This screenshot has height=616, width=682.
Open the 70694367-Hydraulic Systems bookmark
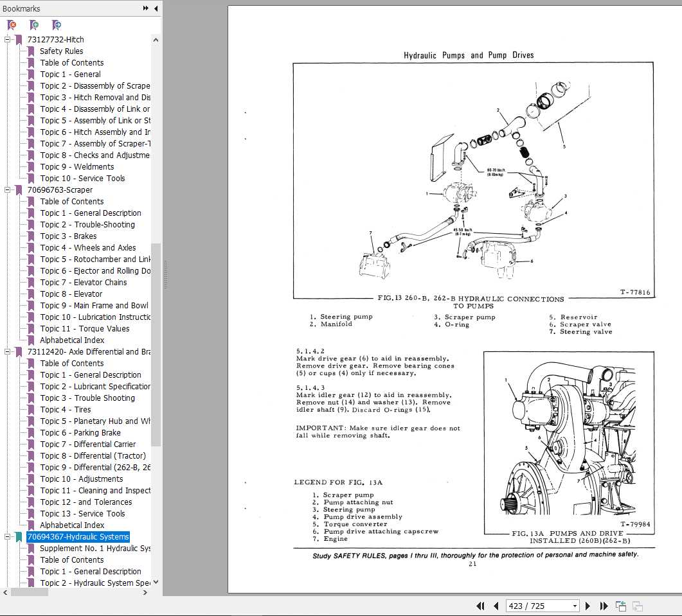[78, 537]
